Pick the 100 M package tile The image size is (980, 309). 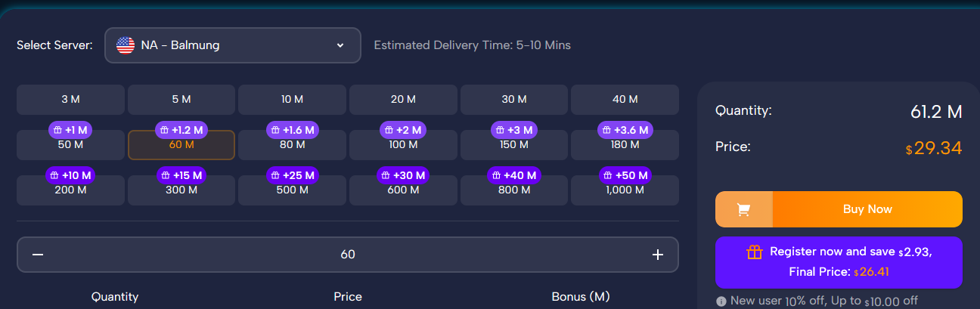403,144
